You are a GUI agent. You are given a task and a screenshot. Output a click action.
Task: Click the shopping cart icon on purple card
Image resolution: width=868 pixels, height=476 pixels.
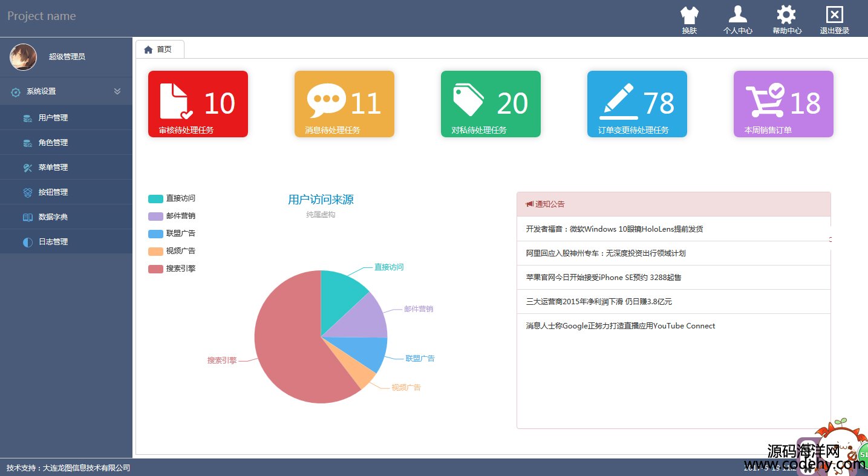coord(765,100)
